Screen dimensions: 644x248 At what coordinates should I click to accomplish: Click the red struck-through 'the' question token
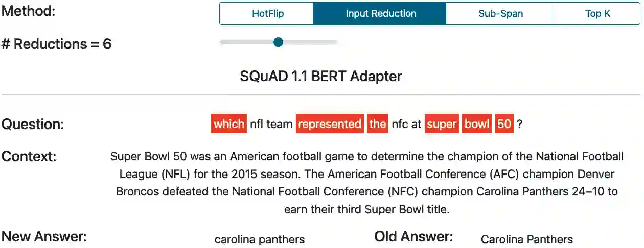(378, 124)
